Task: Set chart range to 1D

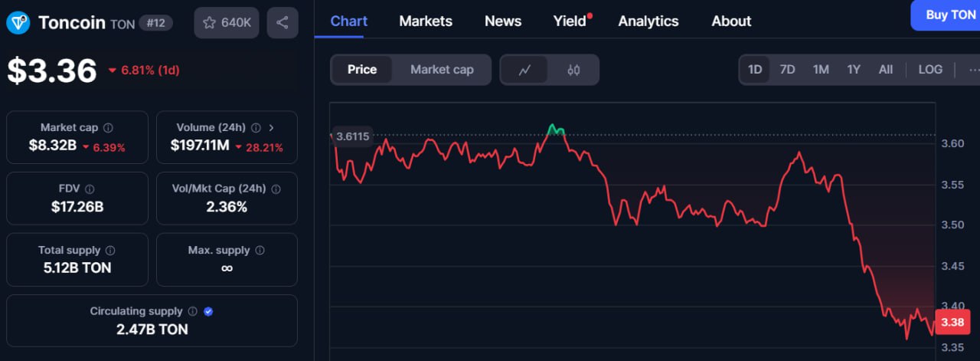Action: point(755,70)
